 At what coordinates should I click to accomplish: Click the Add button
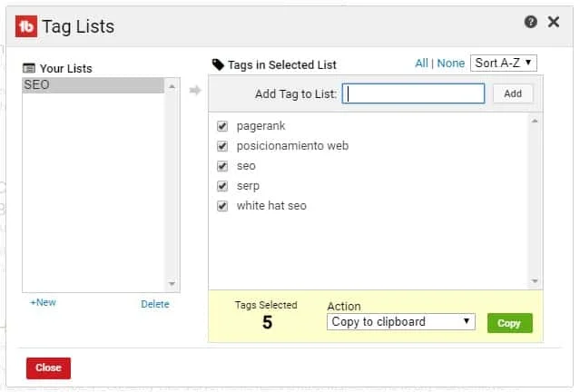click(513, 93)
